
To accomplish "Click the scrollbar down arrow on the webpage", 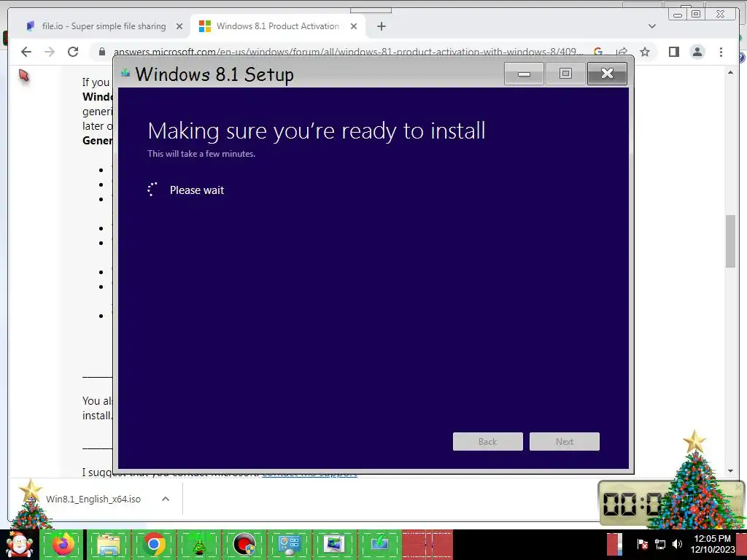I will coord(730,471).
